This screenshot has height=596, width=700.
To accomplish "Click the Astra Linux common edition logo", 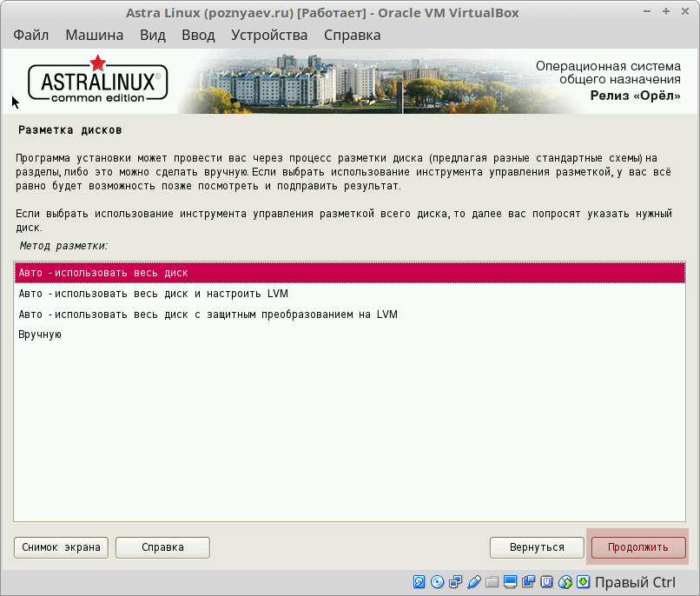I will 98,80.
